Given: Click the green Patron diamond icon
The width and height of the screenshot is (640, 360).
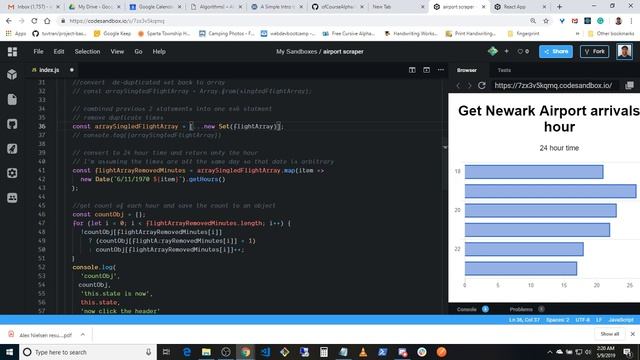Looking at the screenshot, I should click(x=493, y=51).
